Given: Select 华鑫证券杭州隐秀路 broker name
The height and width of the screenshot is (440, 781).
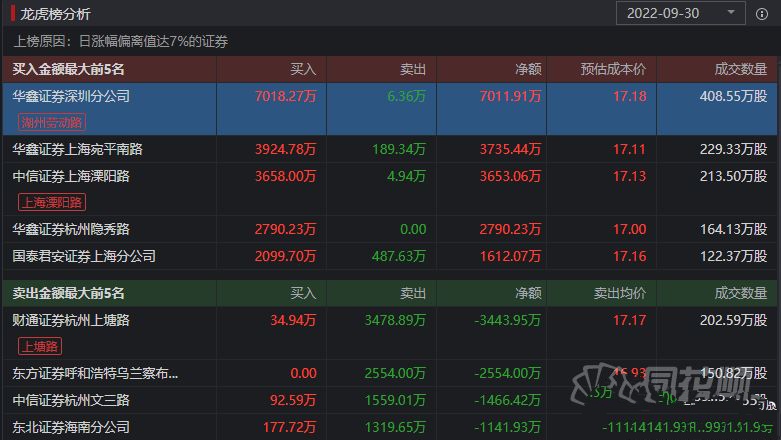Looking at the screenshot, I should tap(71, 229).
